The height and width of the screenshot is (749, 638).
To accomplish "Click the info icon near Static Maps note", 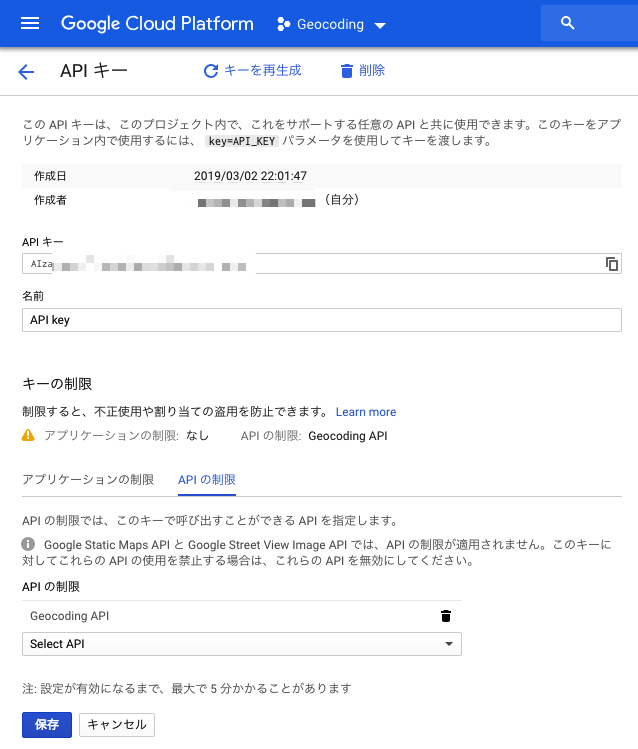I will click(28, 544).
